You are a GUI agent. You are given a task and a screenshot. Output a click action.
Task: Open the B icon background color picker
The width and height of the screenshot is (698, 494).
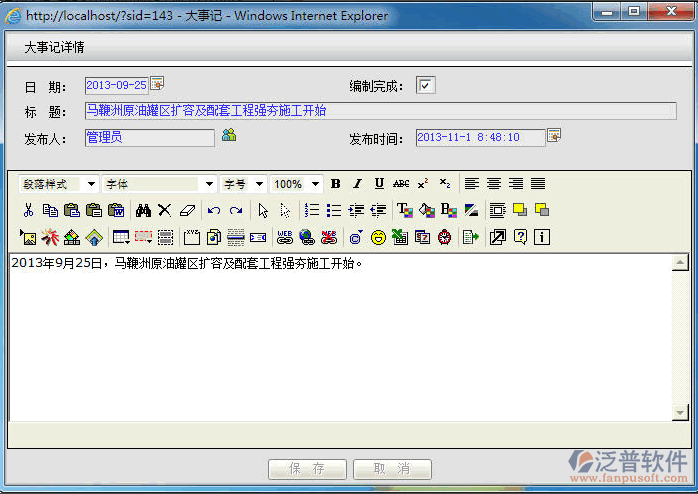point(449,210)
